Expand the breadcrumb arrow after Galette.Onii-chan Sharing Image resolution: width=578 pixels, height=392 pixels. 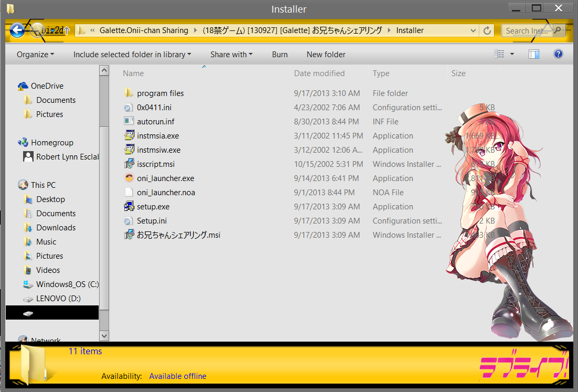(195, 30)
